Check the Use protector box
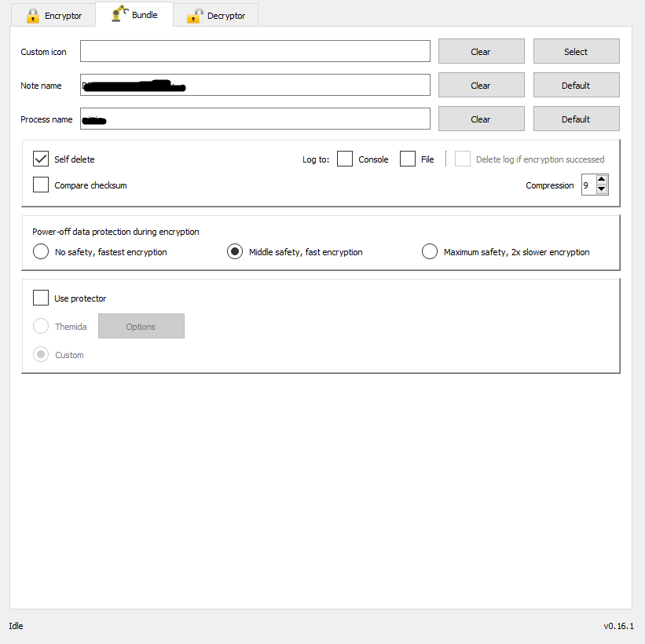Image resolution: width=645 pixels, height=644 pixels. click(41, 298)
